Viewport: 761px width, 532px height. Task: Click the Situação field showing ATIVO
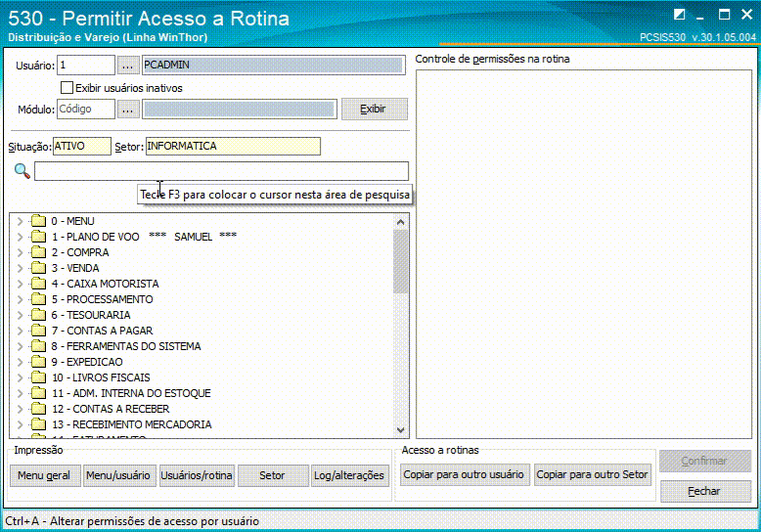82,146
